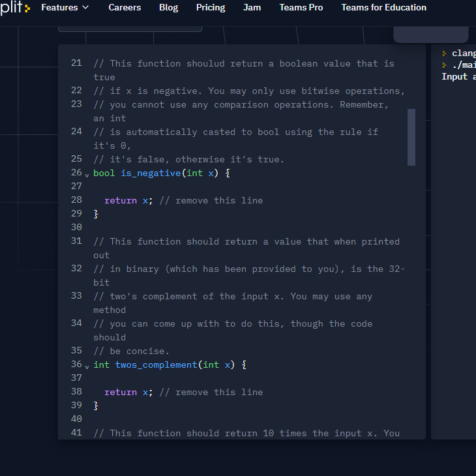Screen dimensions: 476x476
Task: Go to the Careers page
Action: (124, 8)
